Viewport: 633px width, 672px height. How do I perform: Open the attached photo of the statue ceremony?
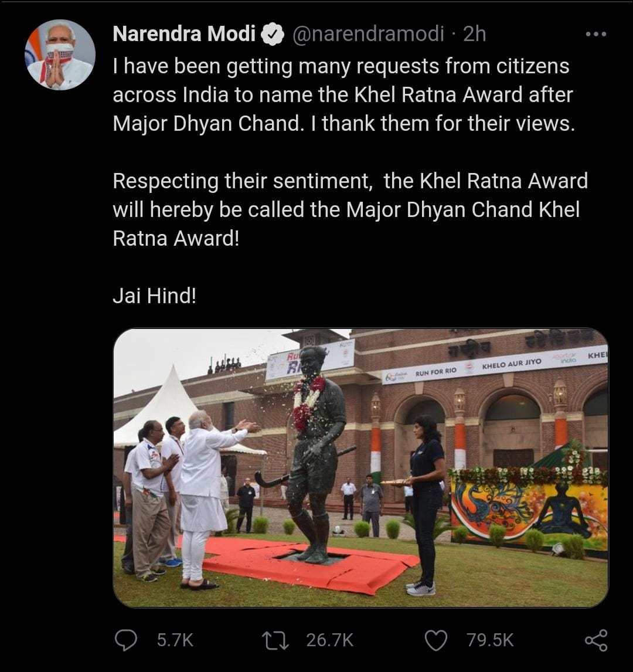click(360, 467)
